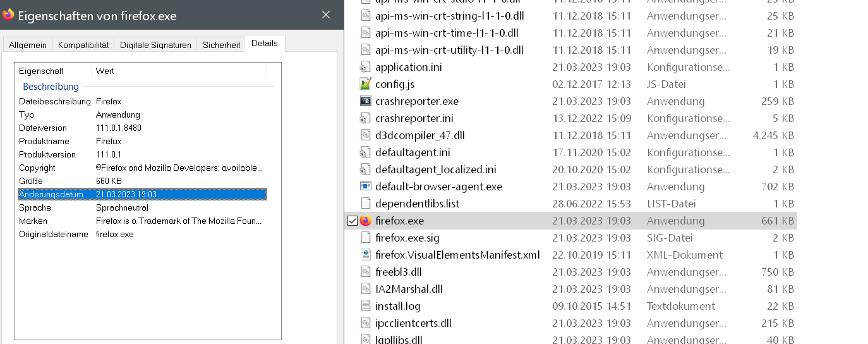868x344 pixels.
Task: Open the Kompatibilität tab
Action: coord(83,45)
